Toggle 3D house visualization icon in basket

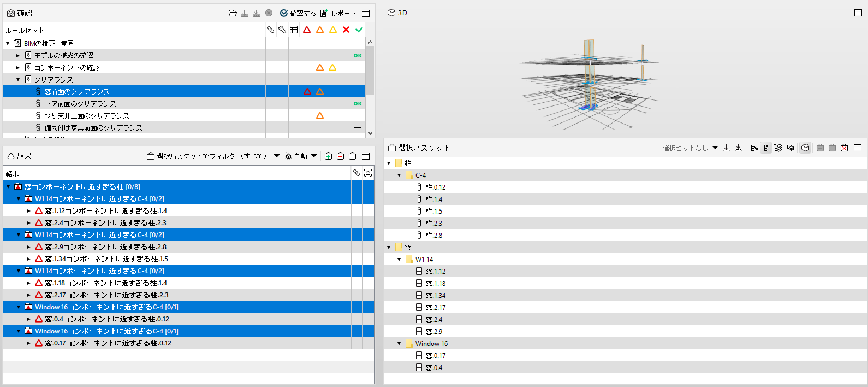click(x=805, y=148)
